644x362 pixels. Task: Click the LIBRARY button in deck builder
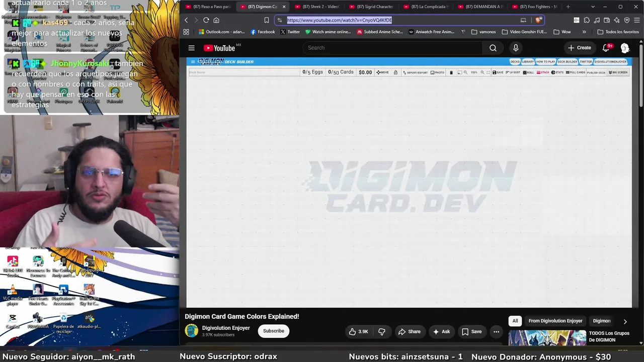coord(528,62)
